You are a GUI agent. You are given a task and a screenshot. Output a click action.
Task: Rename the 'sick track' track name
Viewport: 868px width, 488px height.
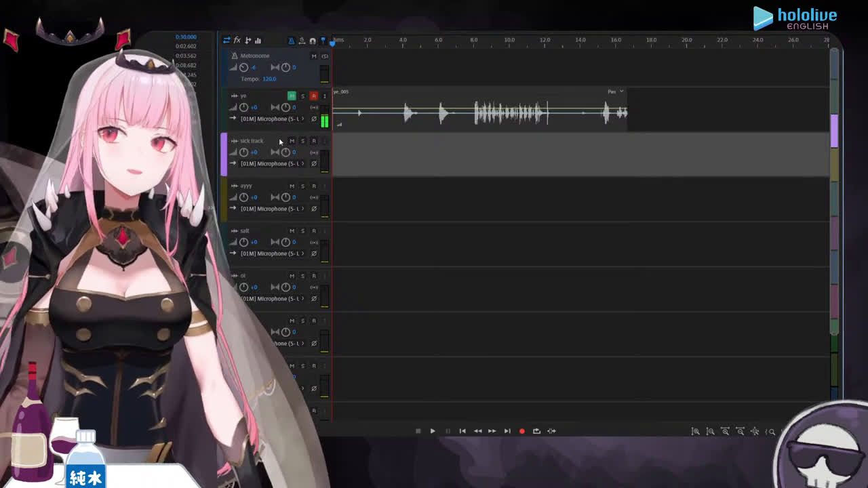click(x=252, y=141)
